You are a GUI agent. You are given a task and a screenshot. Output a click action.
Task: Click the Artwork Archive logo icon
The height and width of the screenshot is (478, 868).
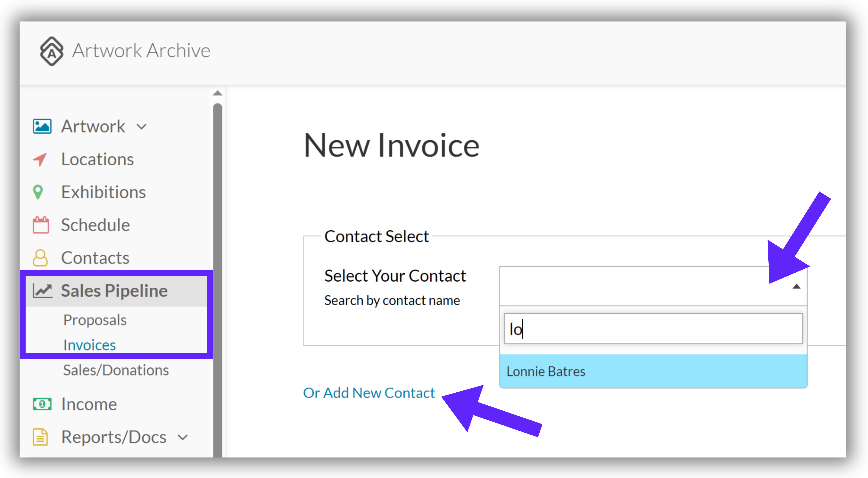pyautogui.click(x=52, y=51)
